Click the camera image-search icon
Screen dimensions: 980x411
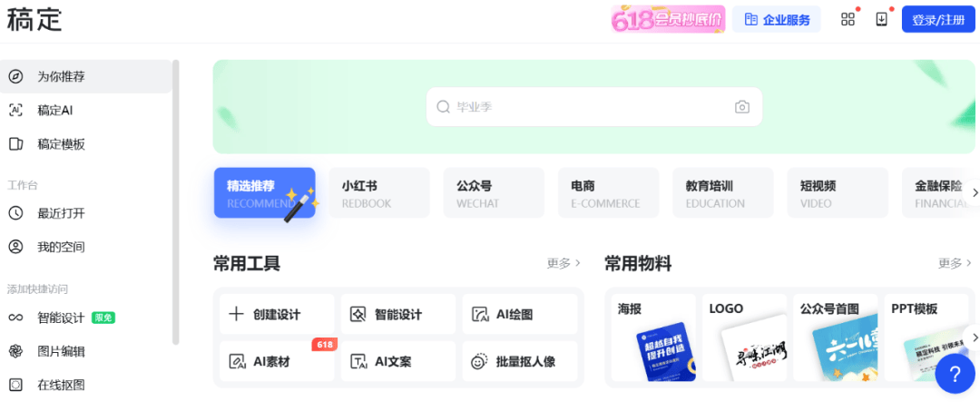pos(741,107)
